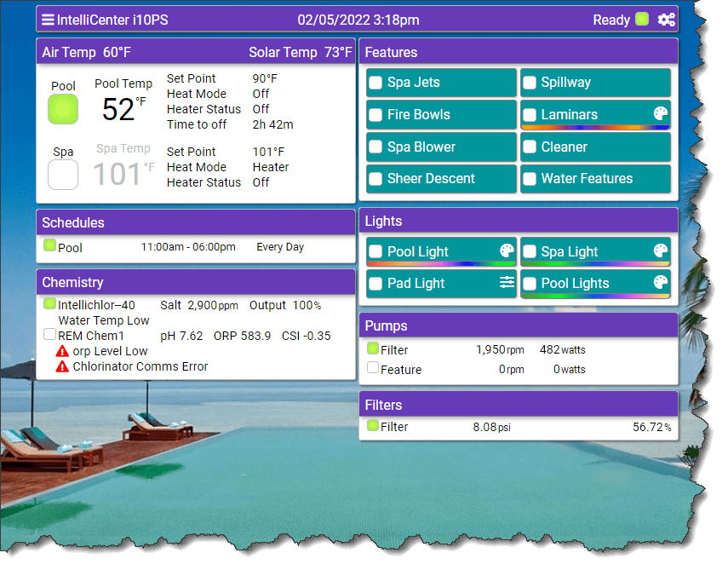Open the Pumps panel header
Viewport: 728px width, 570px height.
[519, 325]
